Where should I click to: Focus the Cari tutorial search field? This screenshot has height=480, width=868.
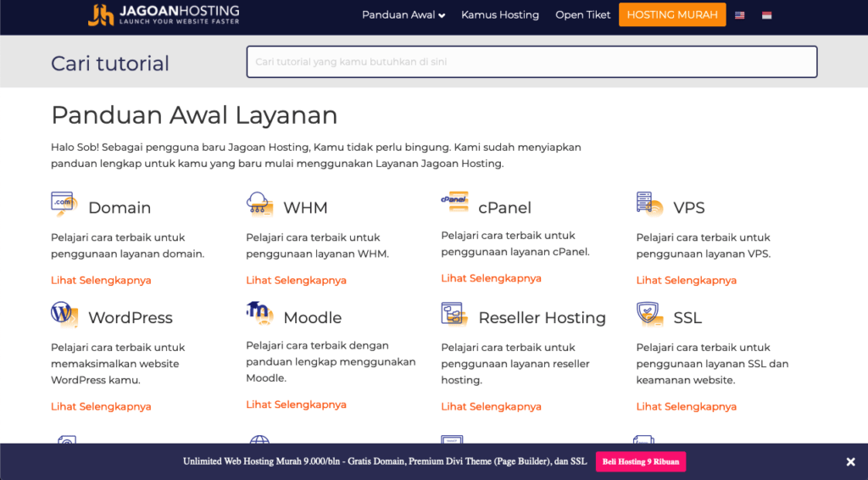[531, 62]
